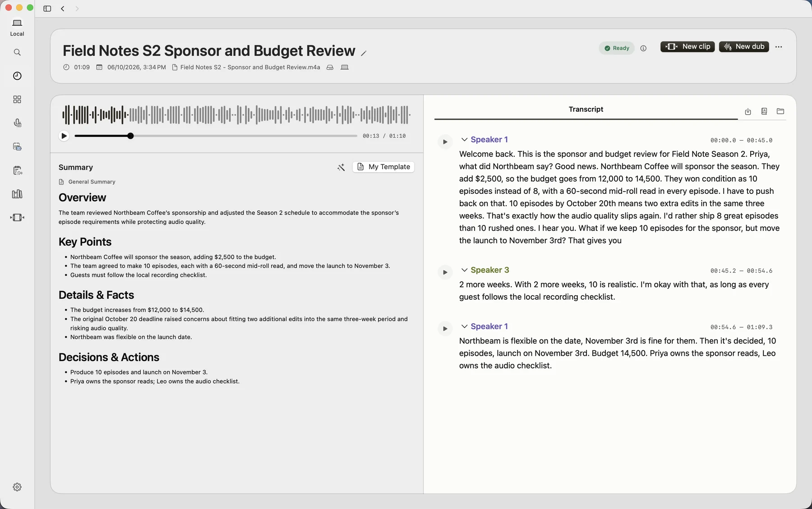Click the playback progress slider knob
812x509 pixels.
click(130, 136)
